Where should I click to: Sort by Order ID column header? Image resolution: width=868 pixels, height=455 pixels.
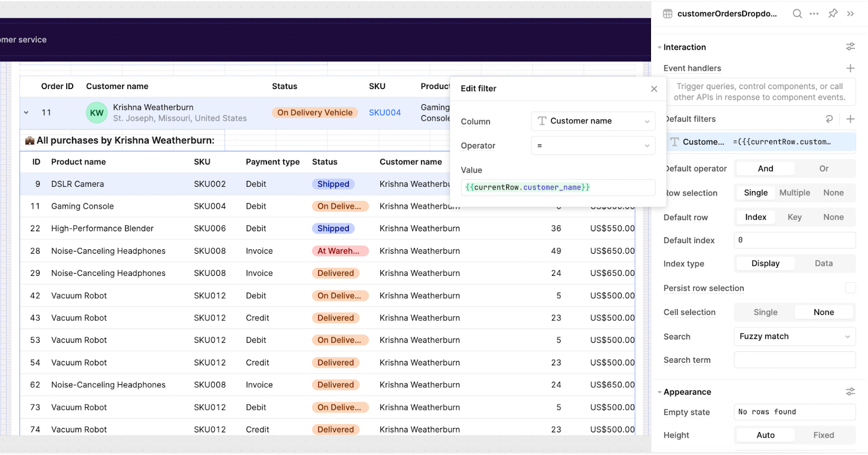point(58,86)
